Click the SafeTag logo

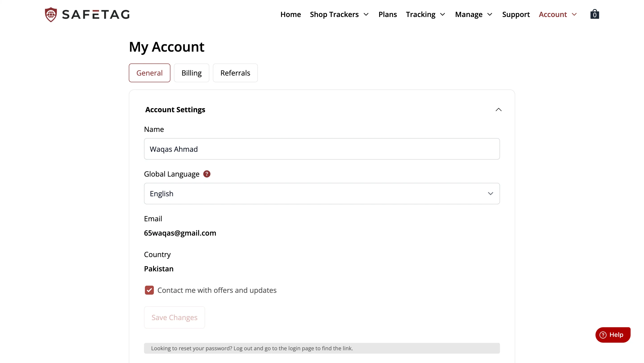click(x=87, y=14)
